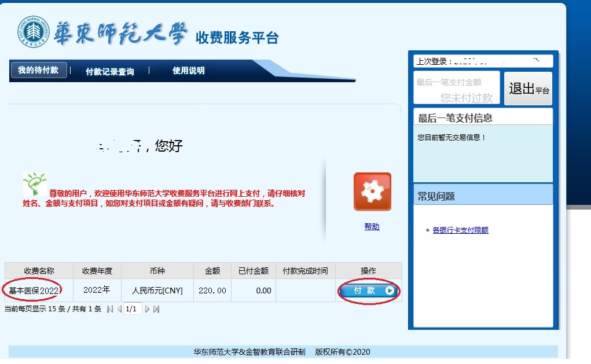Select the 220.00 amount cell
The width and height of the screenshot is (591, 364).
[x=212, y=291]
